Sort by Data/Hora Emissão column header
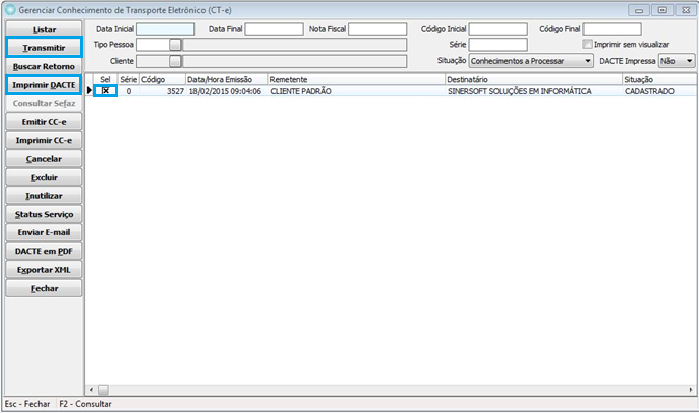699x413 pixels. point(226,78)
